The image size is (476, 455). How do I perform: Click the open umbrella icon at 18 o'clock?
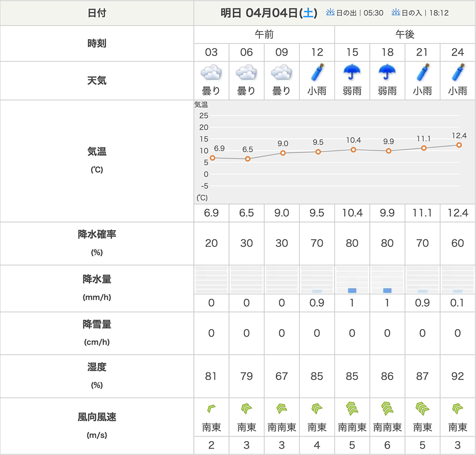(x=387, y=73)
